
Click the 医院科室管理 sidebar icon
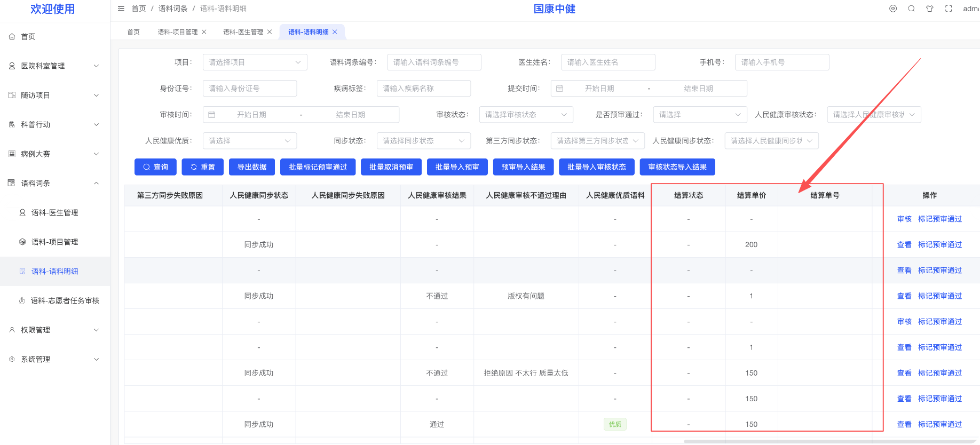click(x=12, y=66)
